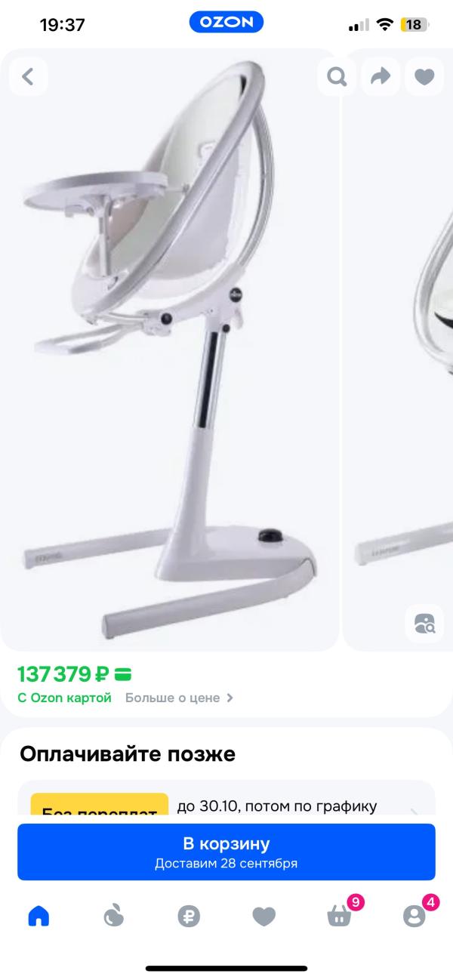Tap the OZON logo at top
The height and width of the screenshot is (980, 453).
(226, 23)
